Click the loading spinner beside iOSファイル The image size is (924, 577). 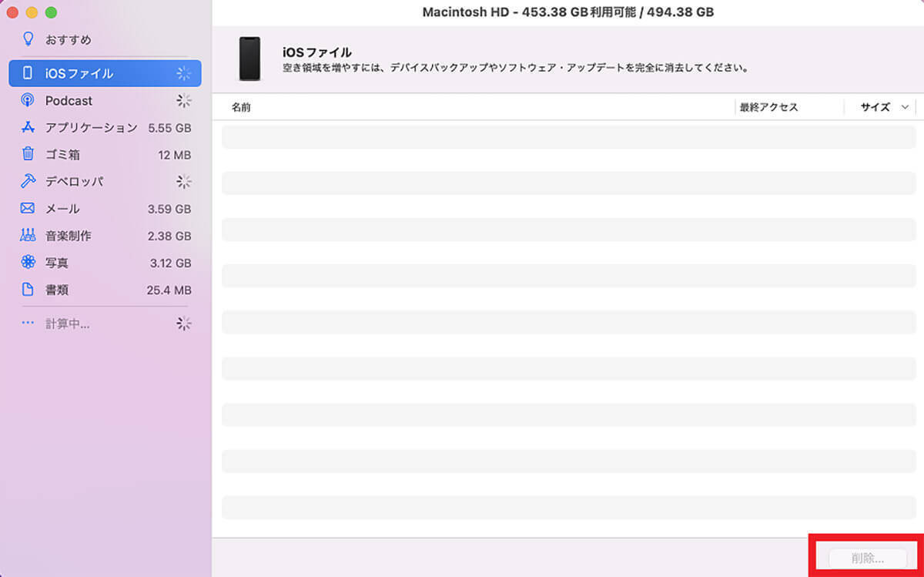tap(183, 73)
